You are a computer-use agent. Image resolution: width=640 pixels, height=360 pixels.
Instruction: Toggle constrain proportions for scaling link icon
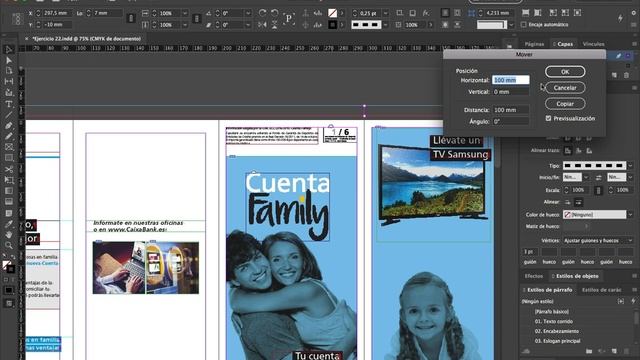click(x=196, y=19)
